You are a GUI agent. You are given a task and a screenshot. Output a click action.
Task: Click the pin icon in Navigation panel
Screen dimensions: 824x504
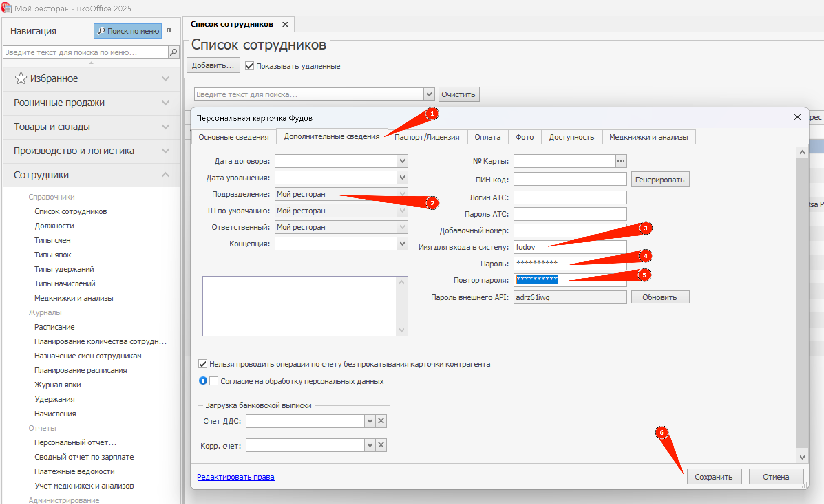pyautogui.click(x=169, y=31)
